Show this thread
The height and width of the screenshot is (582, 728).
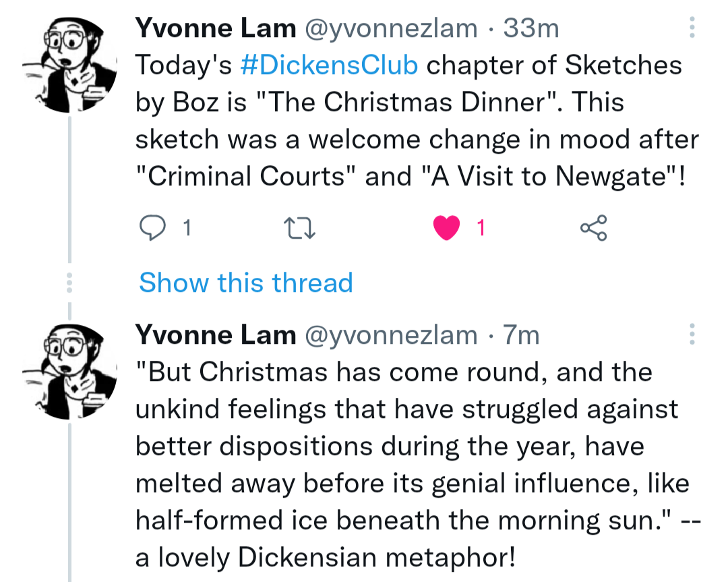(x=245, y=283)
